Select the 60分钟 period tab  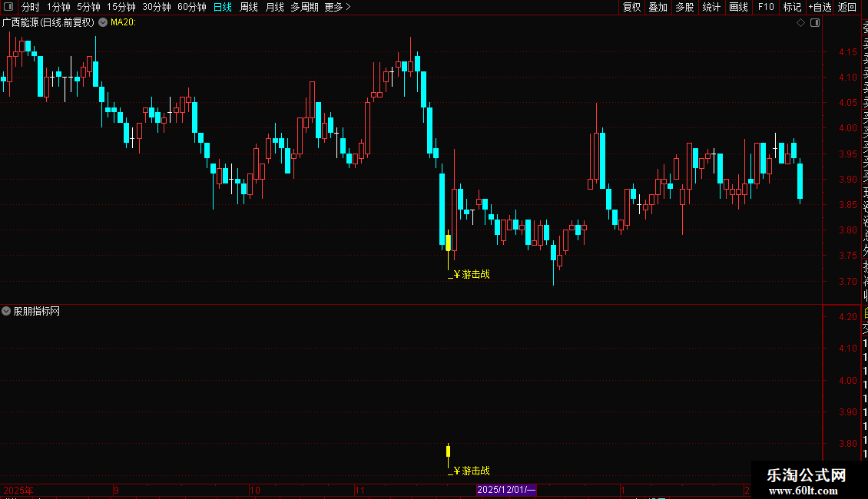click(x=191, y=7)
